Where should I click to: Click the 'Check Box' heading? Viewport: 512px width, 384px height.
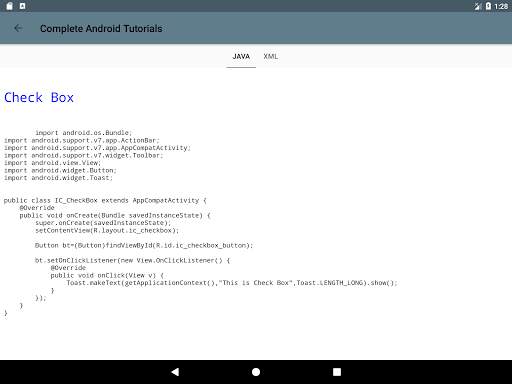click(39, 98)
